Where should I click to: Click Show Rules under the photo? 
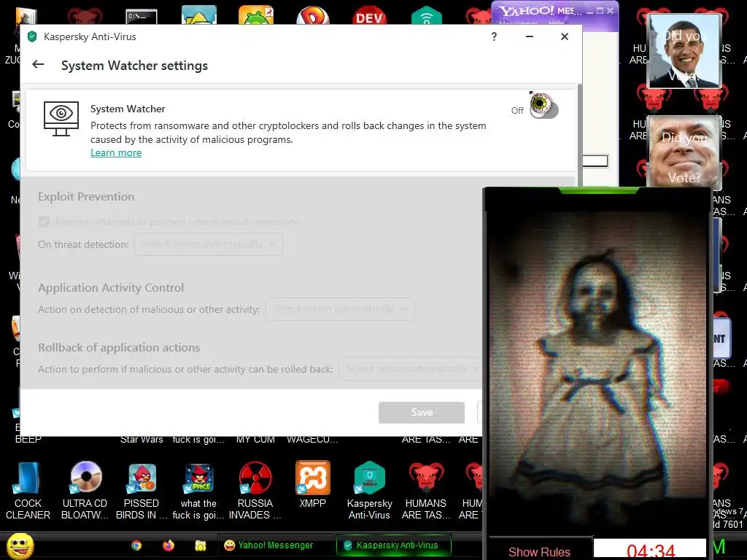coord(539,552)
